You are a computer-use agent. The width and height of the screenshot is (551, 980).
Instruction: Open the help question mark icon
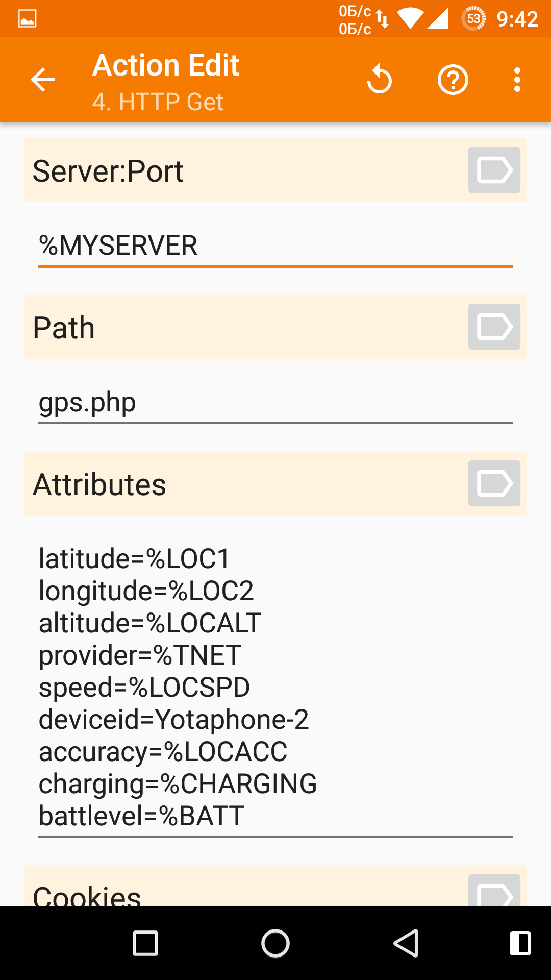453,80
